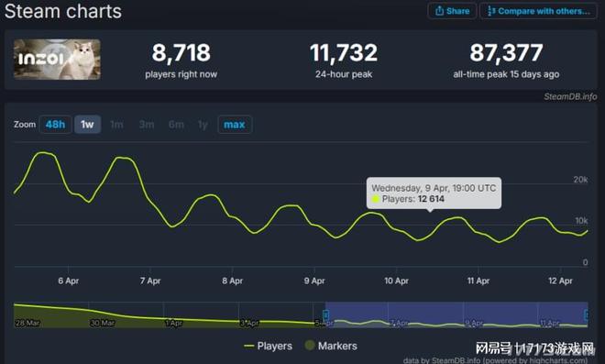
Task: Select the 48h zoom range
Action: click(55, 125)
